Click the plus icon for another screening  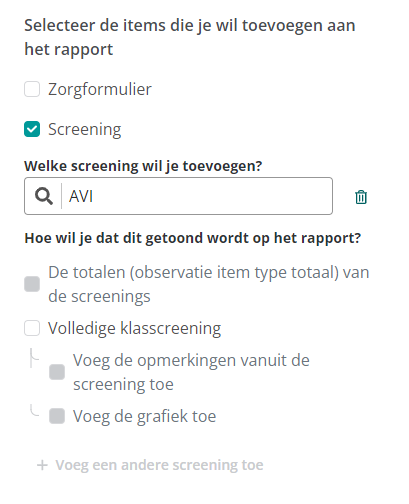tap(42, 465)
